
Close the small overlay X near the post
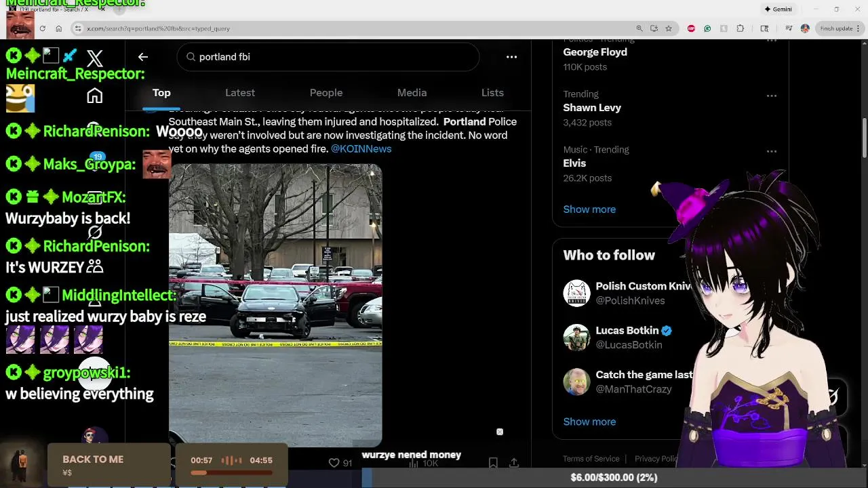click(x=500, y=432)
